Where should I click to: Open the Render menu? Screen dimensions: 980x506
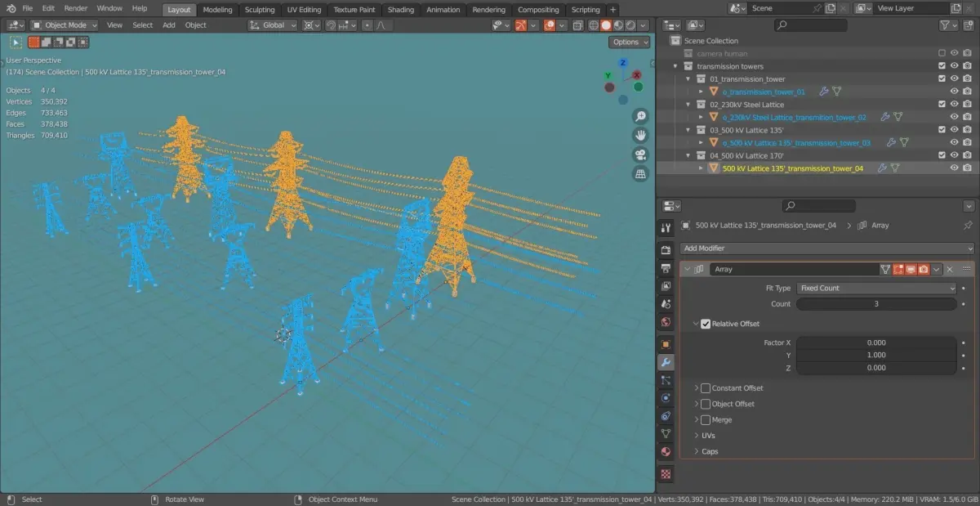coord(76,8)
